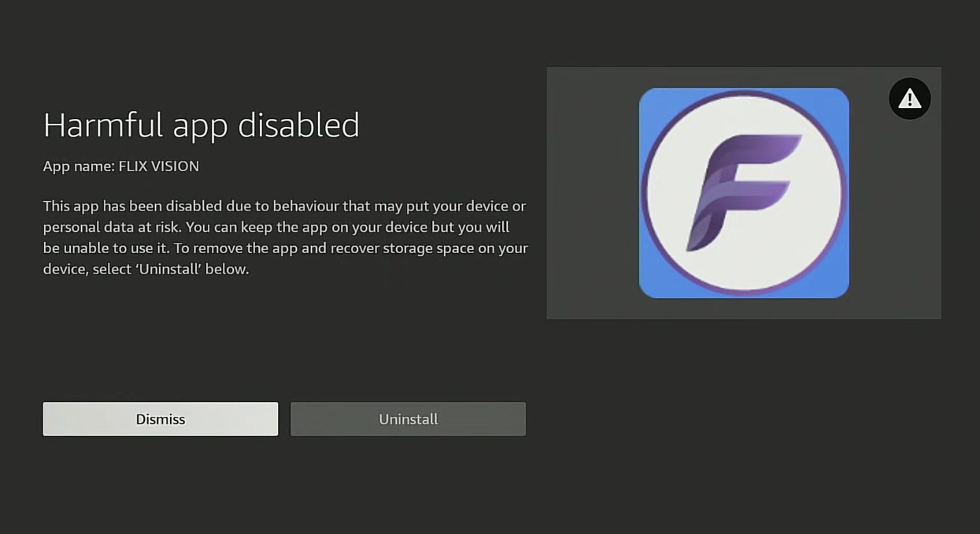Select the FLIX VISION app name text
The height and width of the screenshot is (534, 980).
pos(121,166)
